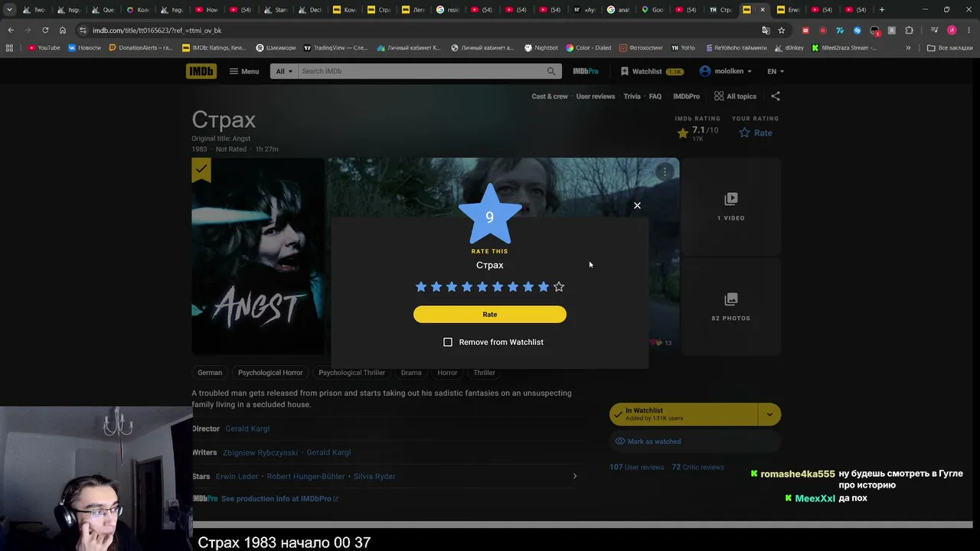Expand the Stars cast row chevron
Screen dimensions: 980x551
(575, 476)
